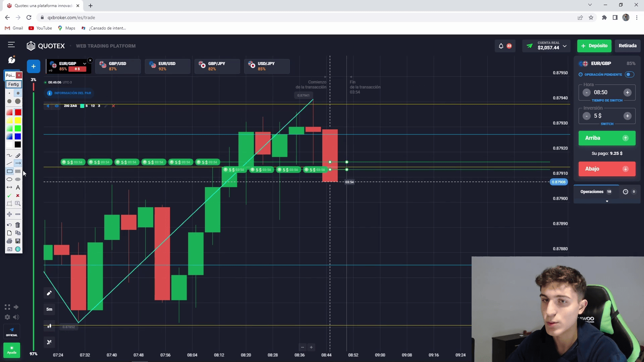The width and height of the screenshot is (644, 362).
Task: Increase investment amount with plus button
Action: [627, 116]
